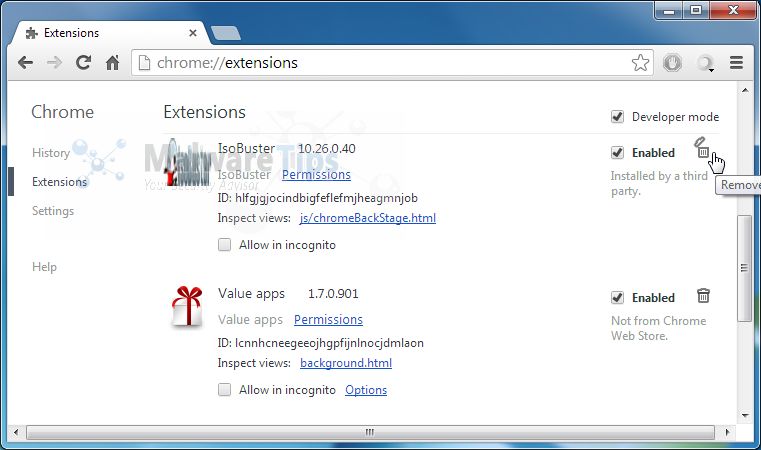
Task: Tick Allow in incognito for IsoBuster
Action: pyautogui.click(x=224, y=245)
